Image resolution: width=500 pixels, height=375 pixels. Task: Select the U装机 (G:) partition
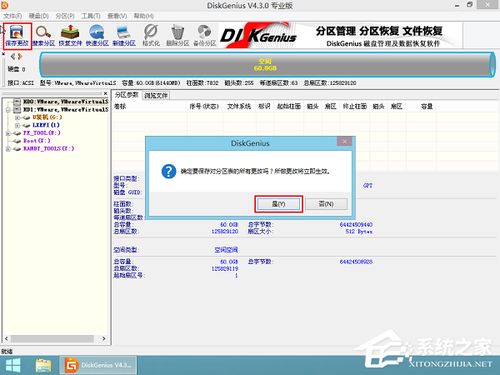pyautogui.click(x=47, y=117)
